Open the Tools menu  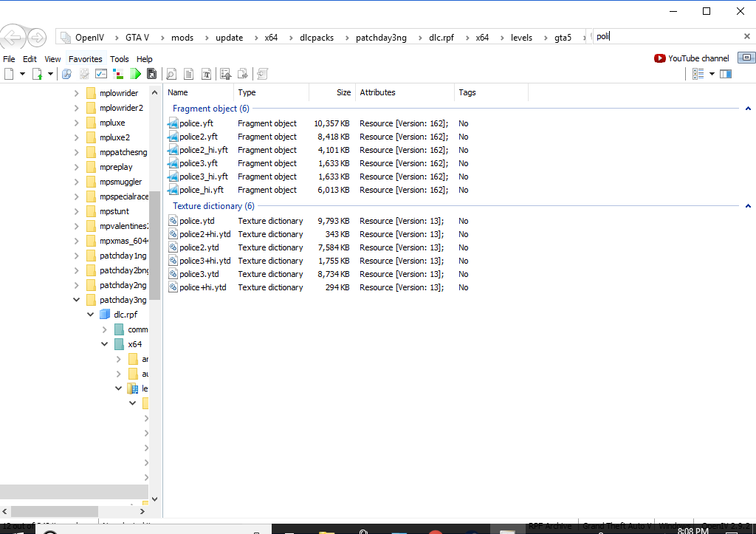119,59
